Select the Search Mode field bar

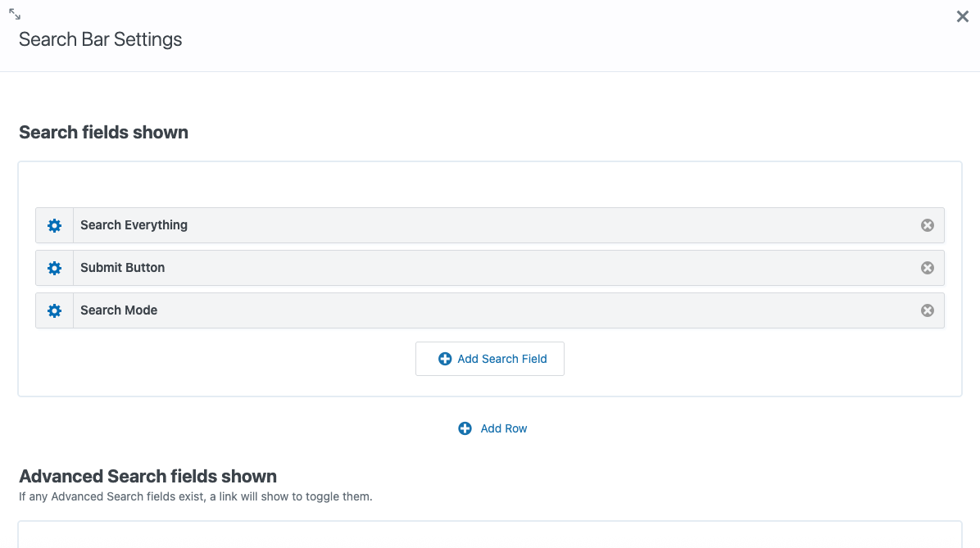click(x=492, y=310)
